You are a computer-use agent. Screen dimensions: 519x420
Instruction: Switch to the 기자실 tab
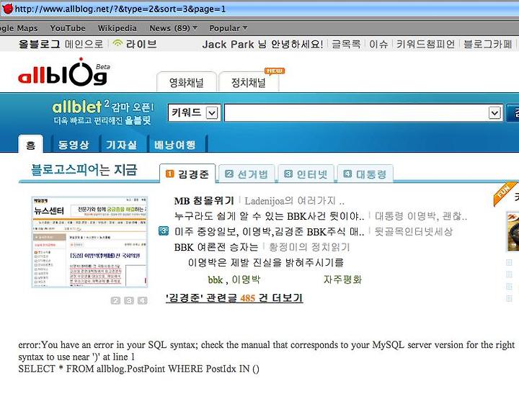pos(122,145)
